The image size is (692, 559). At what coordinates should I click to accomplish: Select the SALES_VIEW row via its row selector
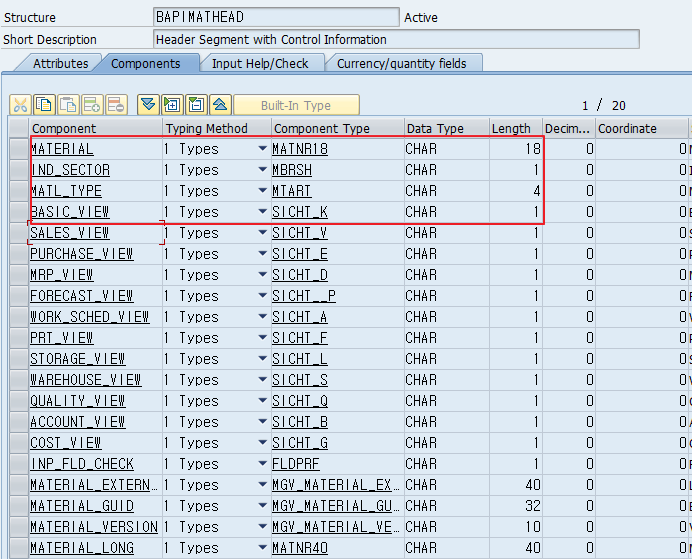point(19,233)
